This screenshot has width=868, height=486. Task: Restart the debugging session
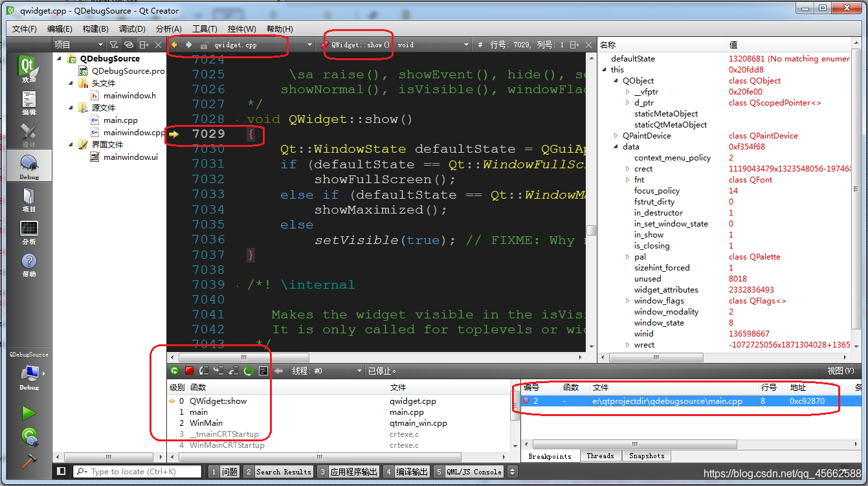click(248, 371)
